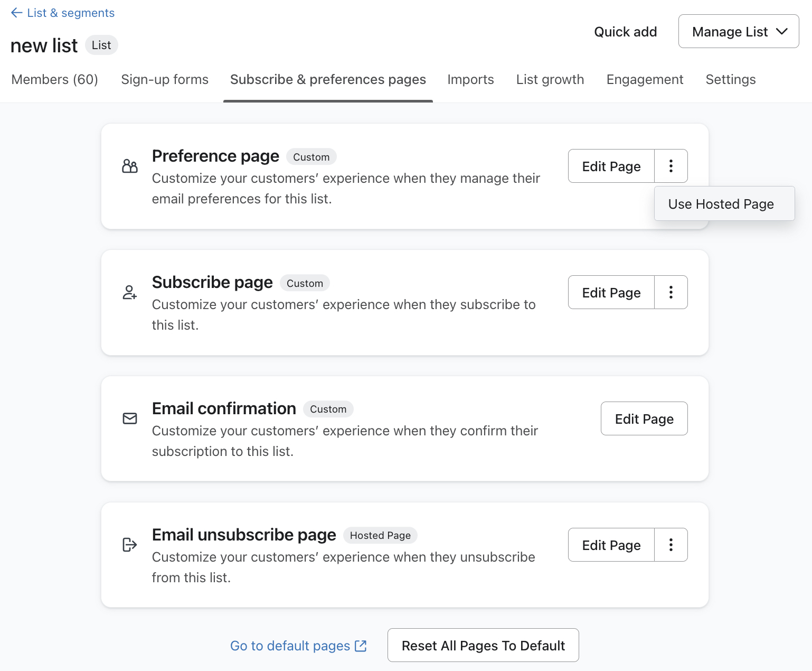Viewport: 812px width, 671px height.
Task: Open the three-dot menu for Subscribe page
Action: click(671, 292)
